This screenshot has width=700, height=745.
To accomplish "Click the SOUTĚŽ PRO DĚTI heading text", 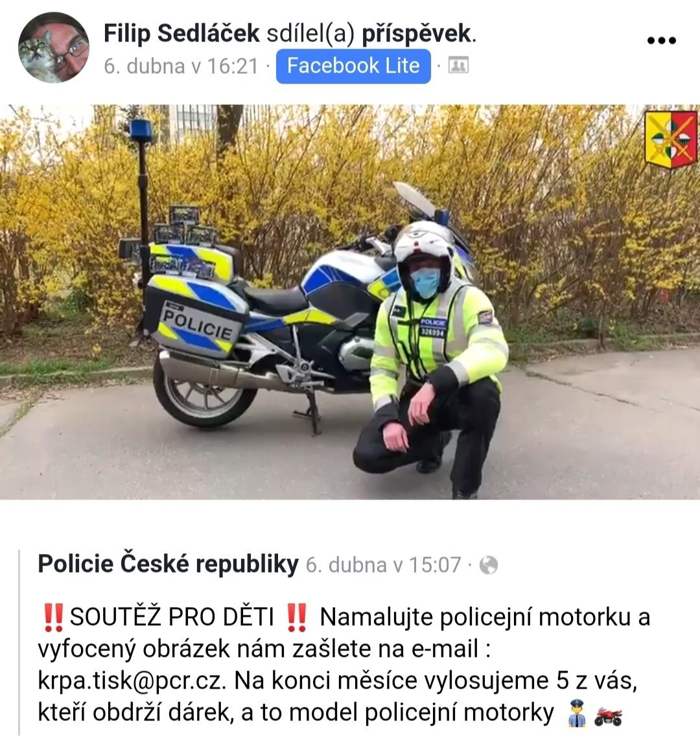I will tap(172, 617).
